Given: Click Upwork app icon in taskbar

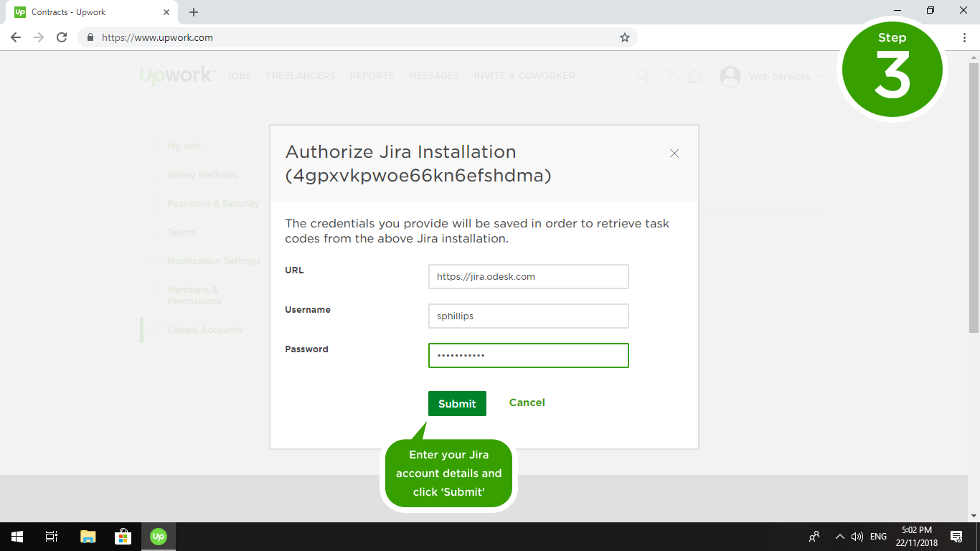Looking at the screenshot, I should (158, 537).
